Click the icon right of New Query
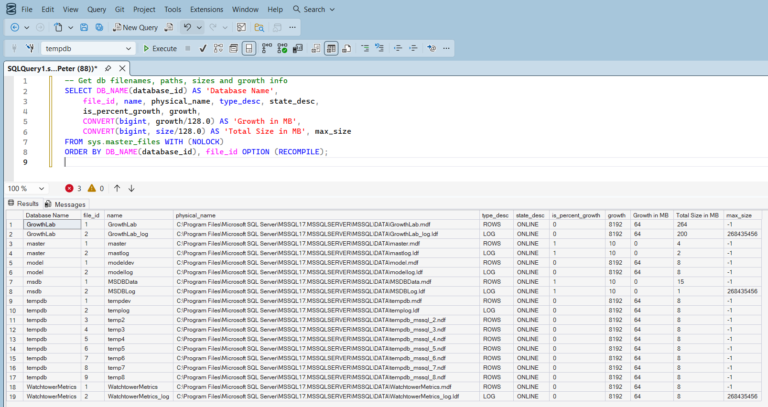 169,27
